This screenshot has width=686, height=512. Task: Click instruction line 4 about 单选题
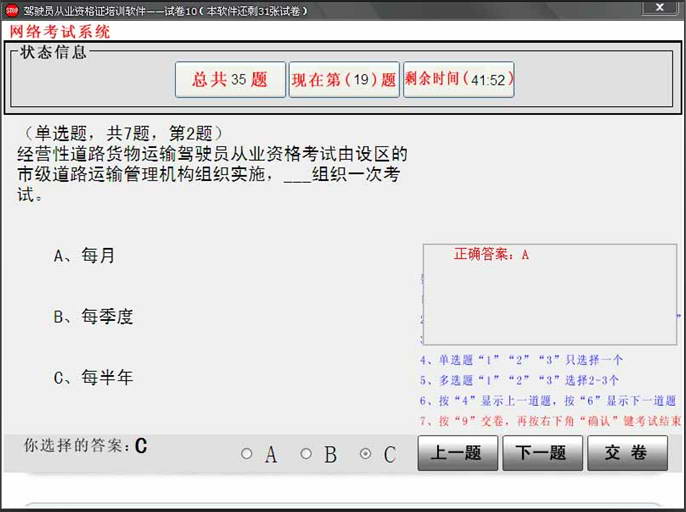click(521, 360)
